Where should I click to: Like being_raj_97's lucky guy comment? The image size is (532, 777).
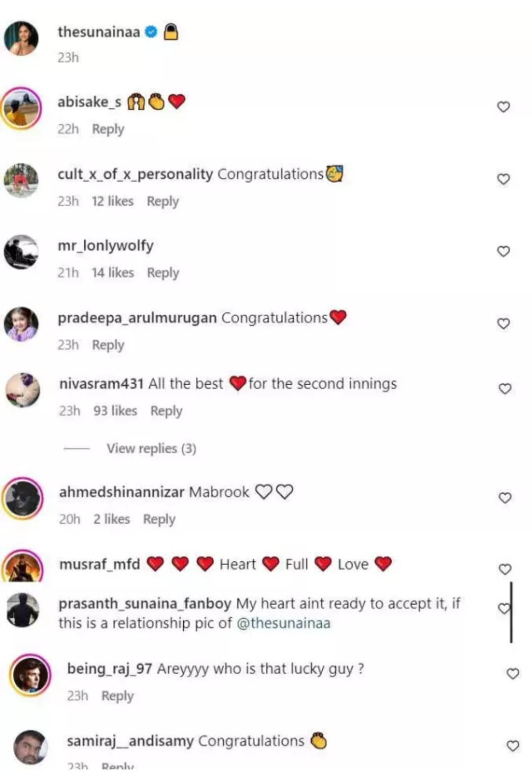click(x=513, y=674)
